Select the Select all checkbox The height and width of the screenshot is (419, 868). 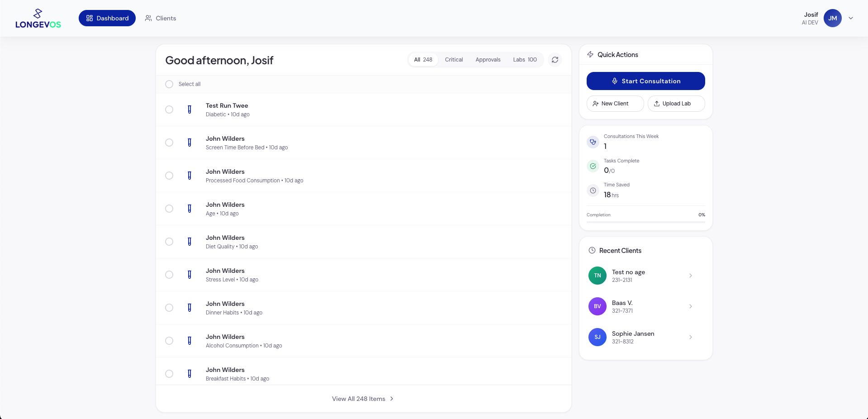point(169,84)
